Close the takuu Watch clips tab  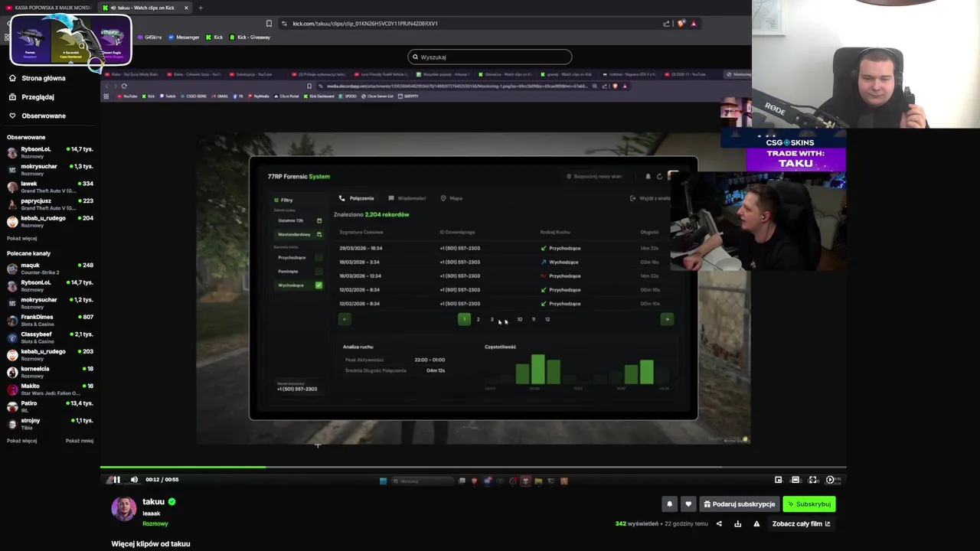186,8
